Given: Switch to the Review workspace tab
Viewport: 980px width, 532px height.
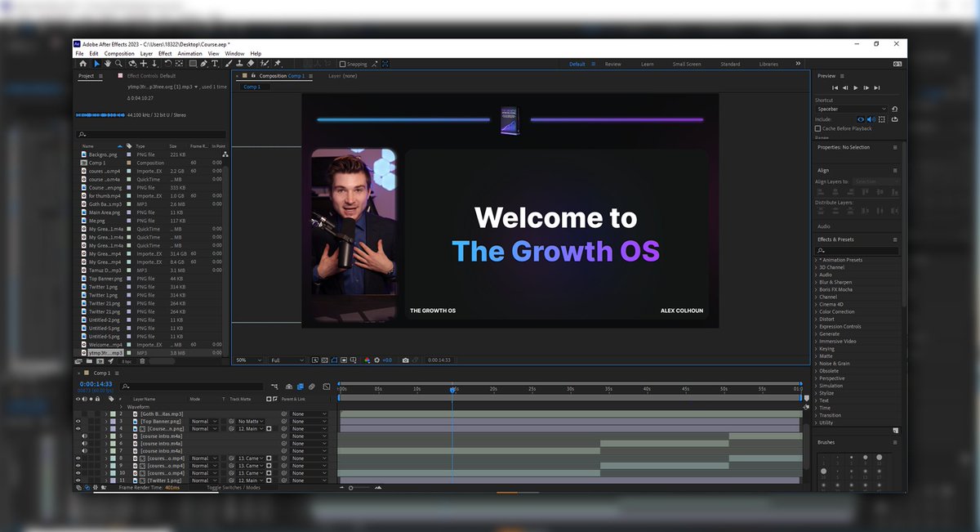Looking at the screenshot, I should (612, 64).
